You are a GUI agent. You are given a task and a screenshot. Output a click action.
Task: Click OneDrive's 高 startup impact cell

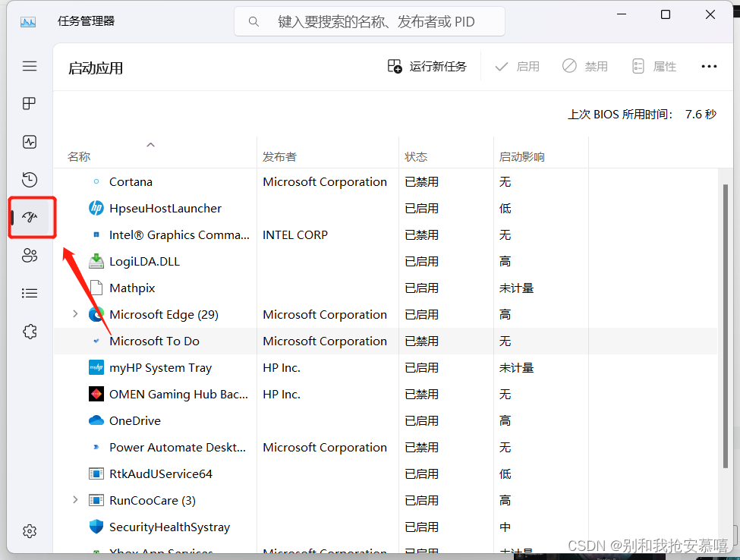(505, 420)
